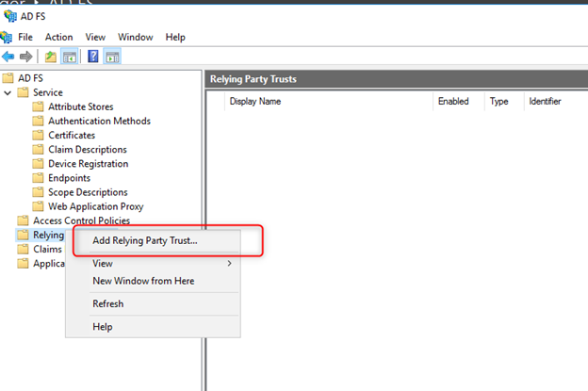The image size is (588, 391).
Task: Click the Certificates folder icon
Action: pyautogui.click(x=38, y=135)
